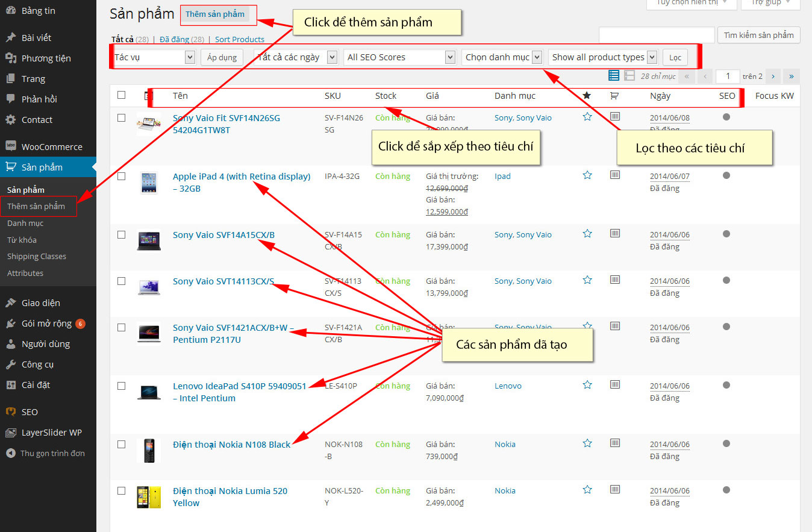This screenshot has width=812, height=532.
Task: Open the Tác vụ bulk actions dropdown
Action: click(154, 57)
